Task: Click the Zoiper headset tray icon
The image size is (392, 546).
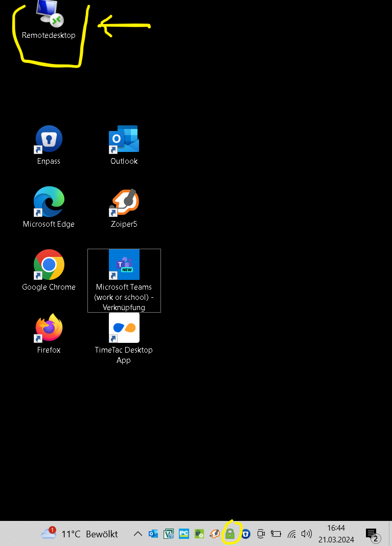Action: click(215, 534)
